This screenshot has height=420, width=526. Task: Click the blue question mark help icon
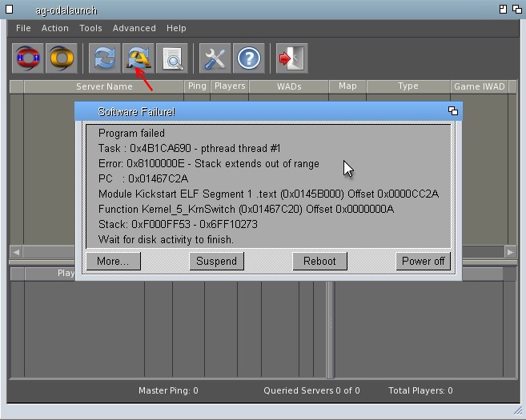(x=249, y=58)
